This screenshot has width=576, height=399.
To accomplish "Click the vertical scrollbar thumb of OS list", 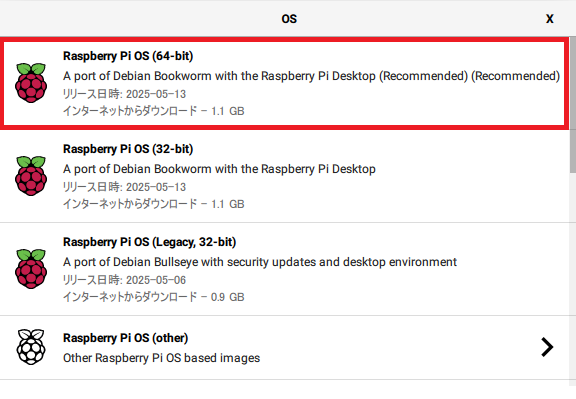I will click(573, 104).
